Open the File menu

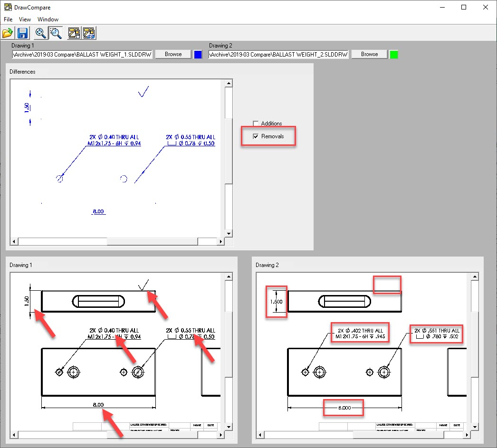coord(8,19)
